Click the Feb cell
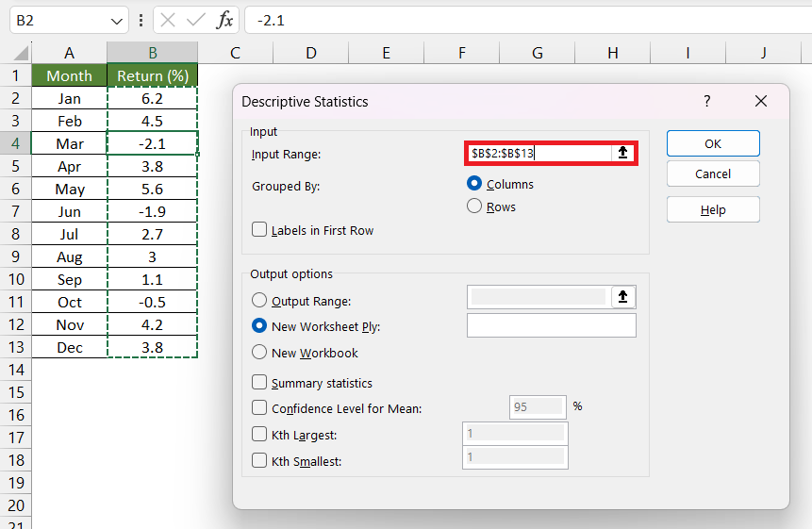The image size is (812, 529). tap(70, 121)
